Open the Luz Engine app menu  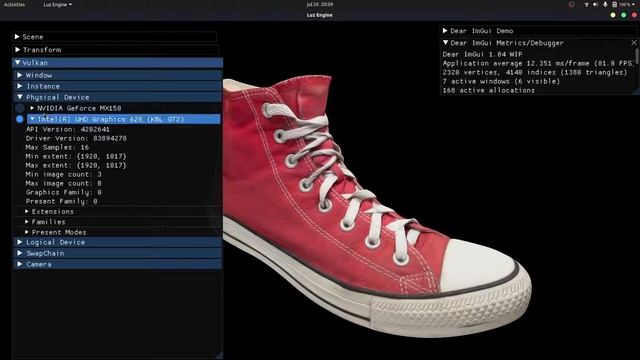pyautogui.click(x=58, y=4)
